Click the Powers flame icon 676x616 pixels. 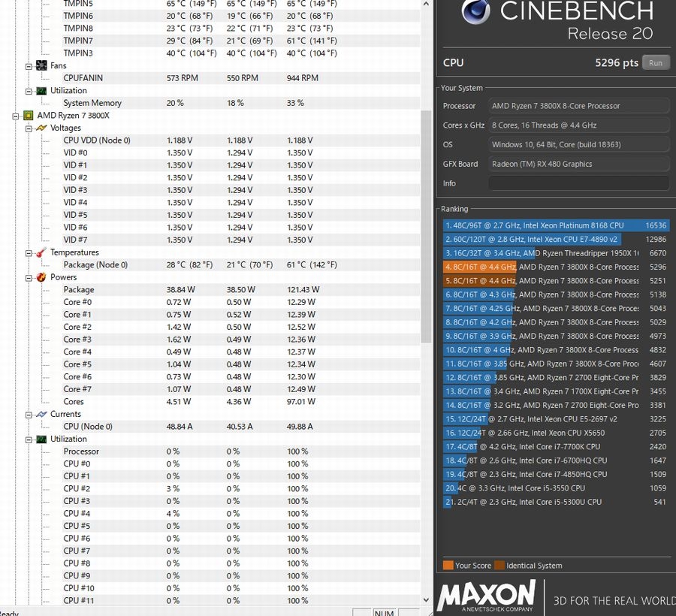click(x=41, y=277)
